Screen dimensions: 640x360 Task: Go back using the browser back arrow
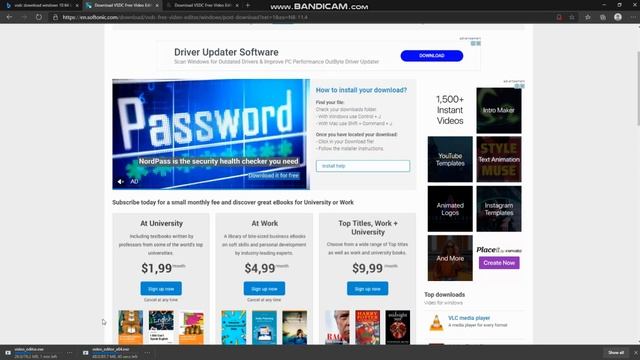point(9,17)
